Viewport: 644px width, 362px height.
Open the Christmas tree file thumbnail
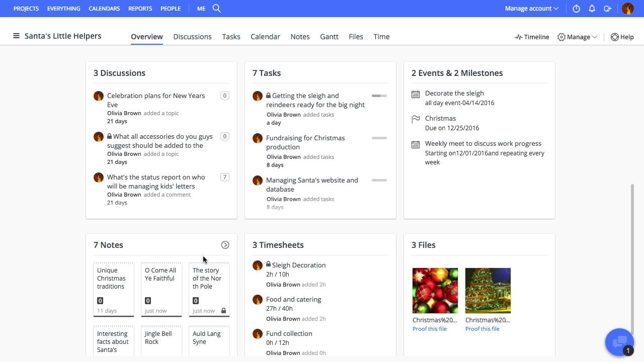[488, 291]
